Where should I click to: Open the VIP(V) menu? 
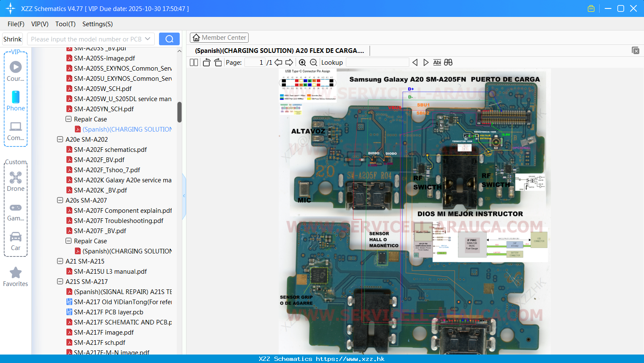40,24
